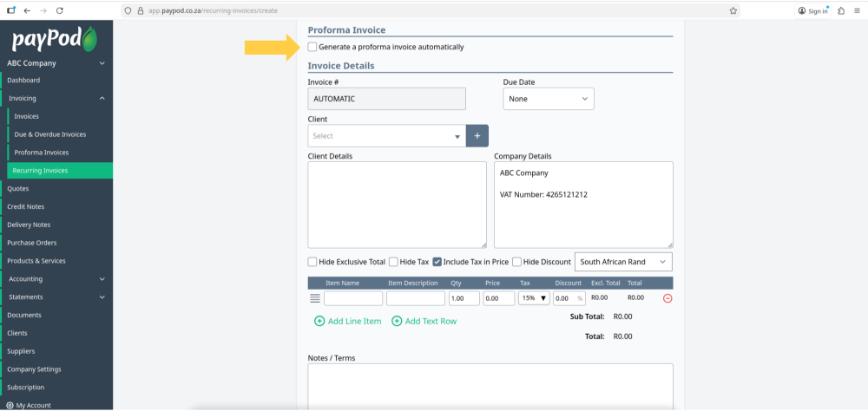The width and height of the screenshot is (868, 411).
Task: Open the browser hamburger menu
Action: coord(857,10)
